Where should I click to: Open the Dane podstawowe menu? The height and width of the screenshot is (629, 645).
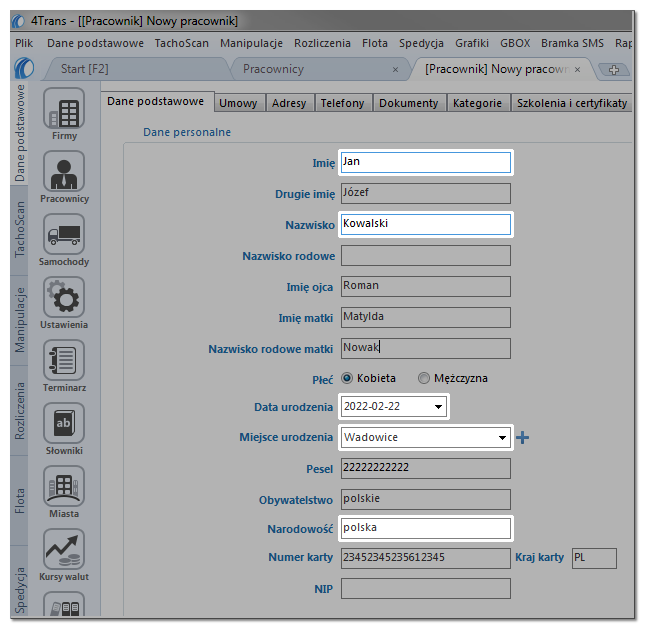[95, 43]
